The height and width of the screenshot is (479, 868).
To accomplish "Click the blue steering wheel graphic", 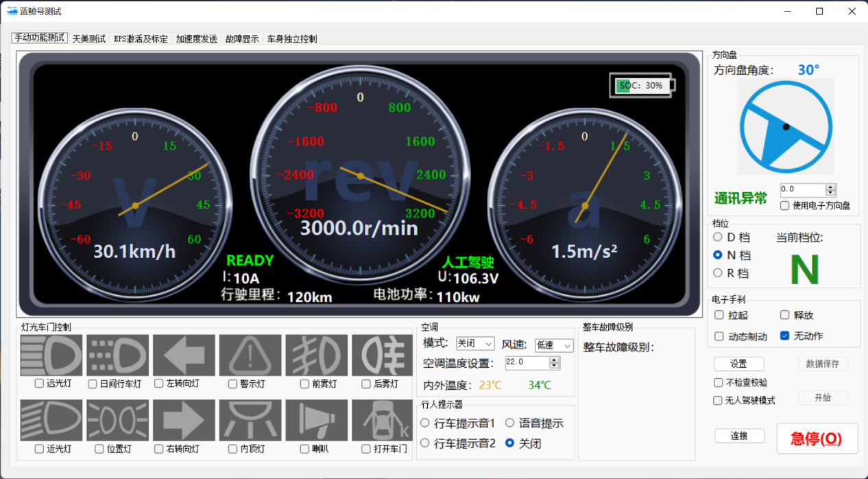I will (786, 126).
